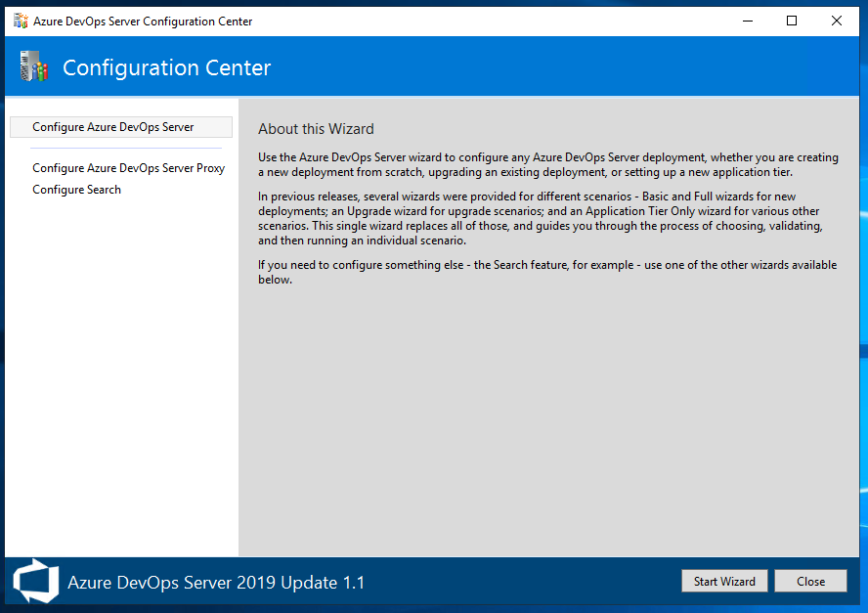Click the app icon in the title bar
868x613 pixels.
click(x=21, y=22)
